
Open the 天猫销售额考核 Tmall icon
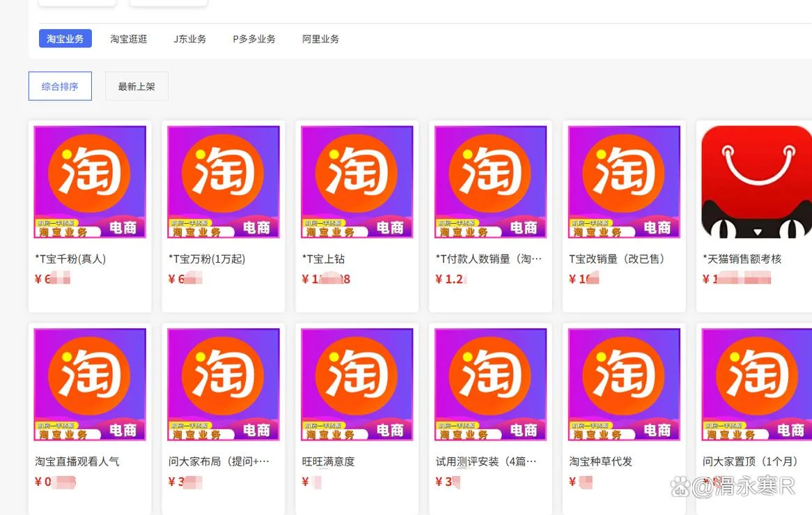pos(756,182)
